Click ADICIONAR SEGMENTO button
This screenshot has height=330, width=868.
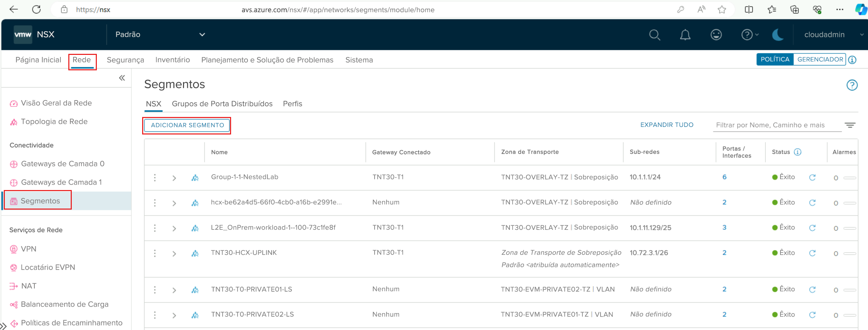click(x=187, y=125)
